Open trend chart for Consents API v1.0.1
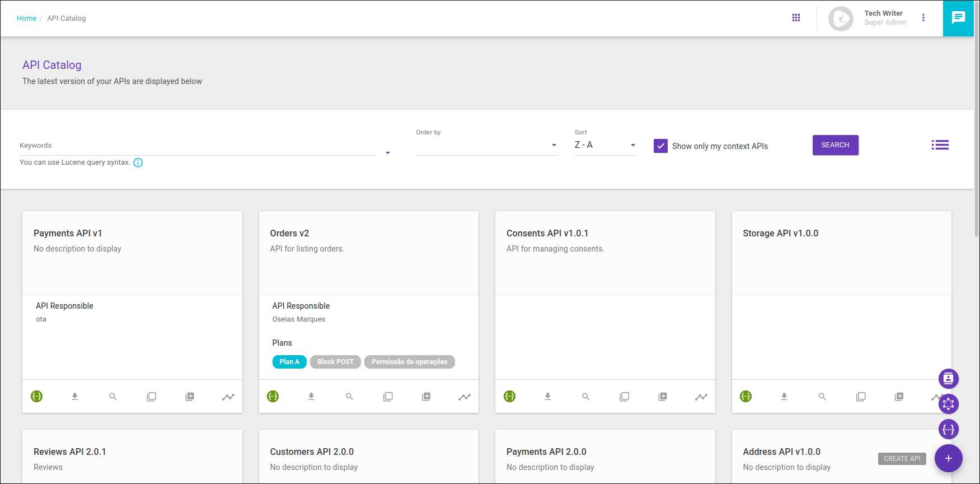Image resolution: width=980 pixels, height=484 pixels. pos(701,397)
